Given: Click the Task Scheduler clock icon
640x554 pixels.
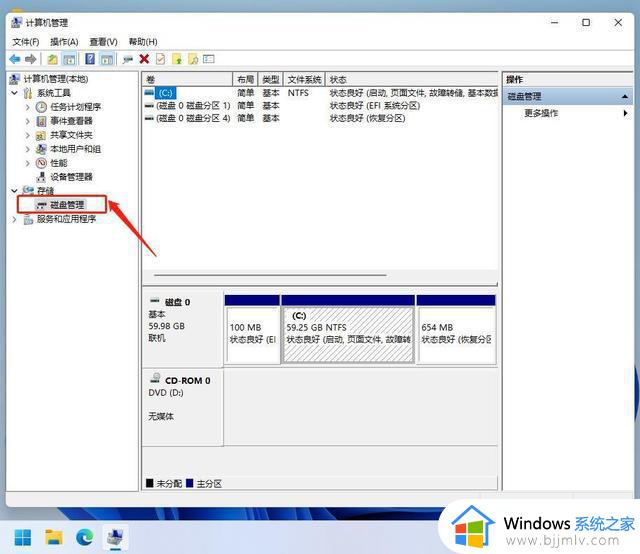Looking at the screenshot, I should click(41, 107).
